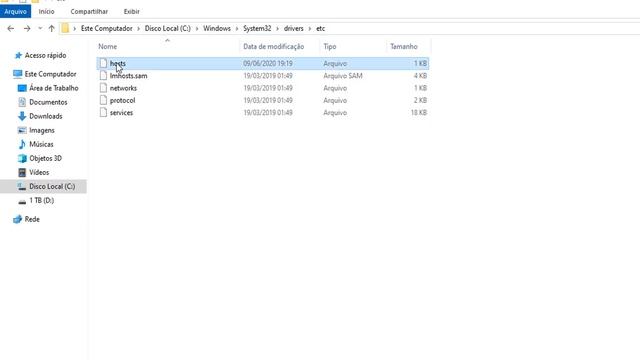This screenshot has height=360, width=640.
Task: Open Rede in the sidebar
Action: 32,219
